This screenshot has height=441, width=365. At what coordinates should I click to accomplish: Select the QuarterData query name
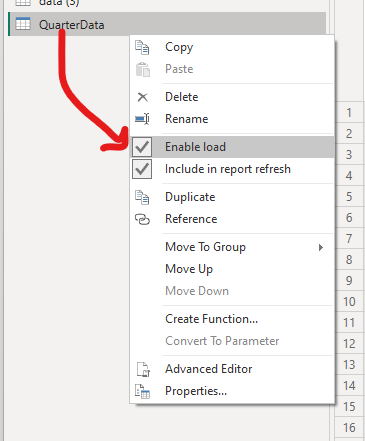pyautogui.click(x=71, y=25)
